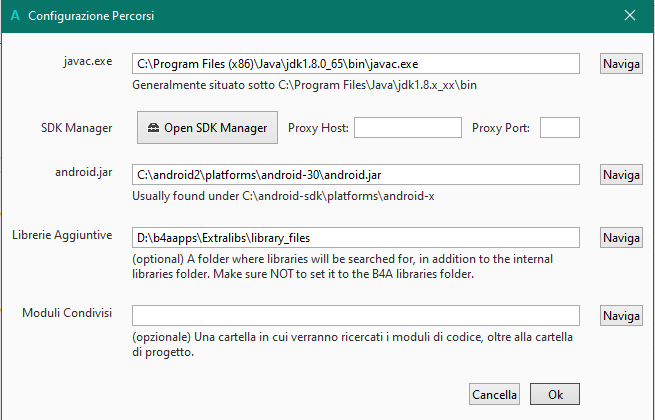The width and height of the screenshot is (655, 420).
Task: Click into the javac.exe path field
Action: [x=355, y=64]
